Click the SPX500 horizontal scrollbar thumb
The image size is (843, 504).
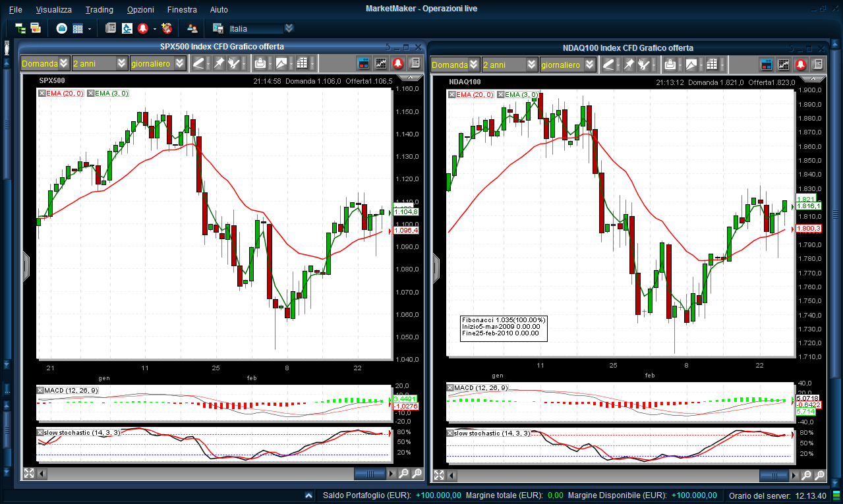pos(369,474)
